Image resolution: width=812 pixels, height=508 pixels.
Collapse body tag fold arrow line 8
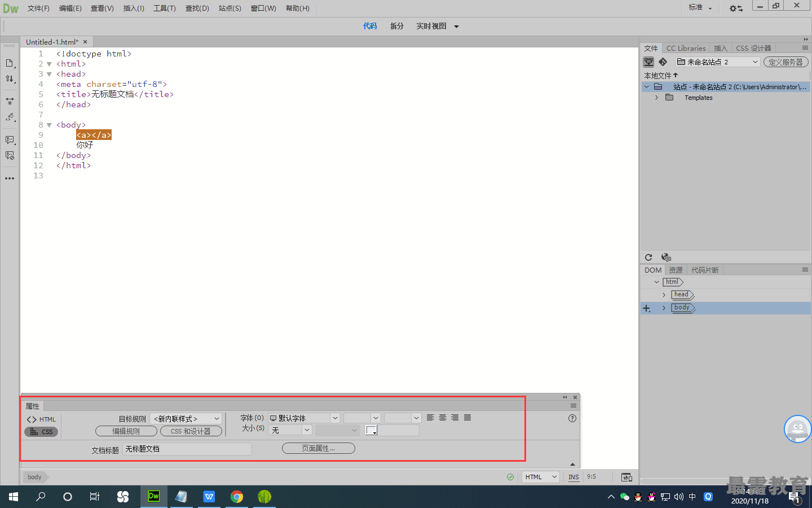coord(49,125)
